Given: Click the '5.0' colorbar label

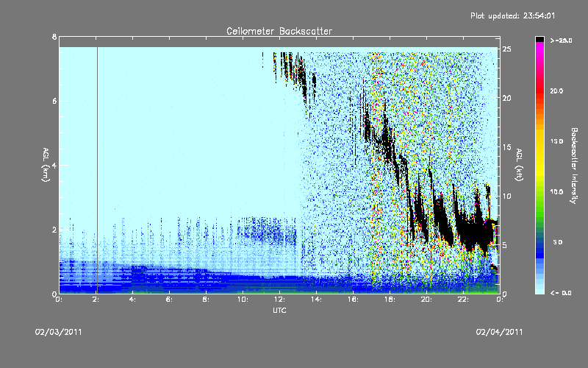Looking at the screenshot, I should 558,242.
